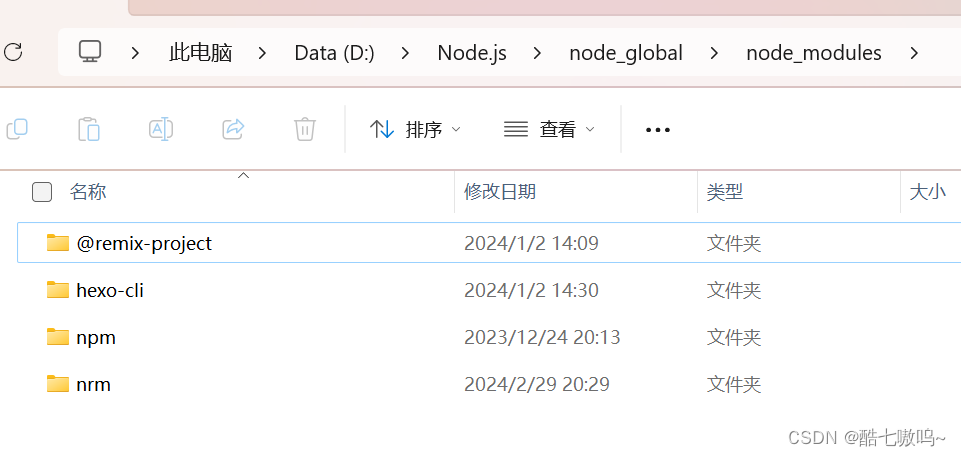The height and width of the screenshot is (456, 961).
Task: Open the 排序 sort dropdown
Action: pyautogui.click(x=415, y=129)
